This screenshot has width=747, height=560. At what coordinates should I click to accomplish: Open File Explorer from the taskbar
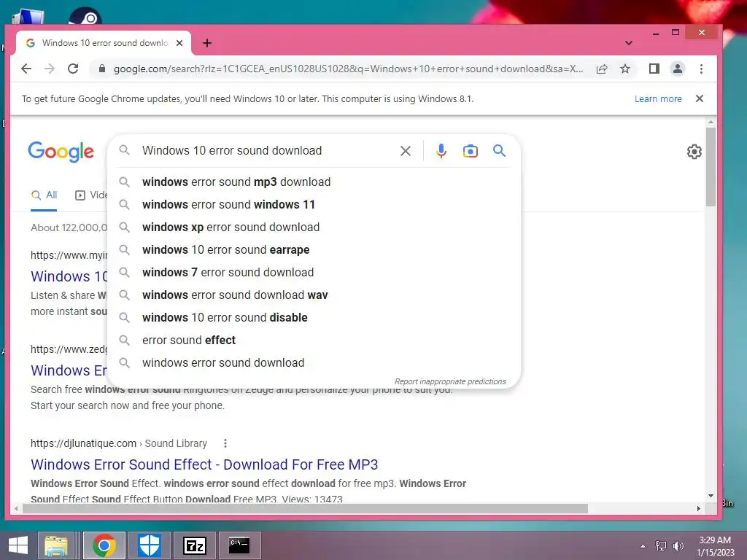point(55,545)
